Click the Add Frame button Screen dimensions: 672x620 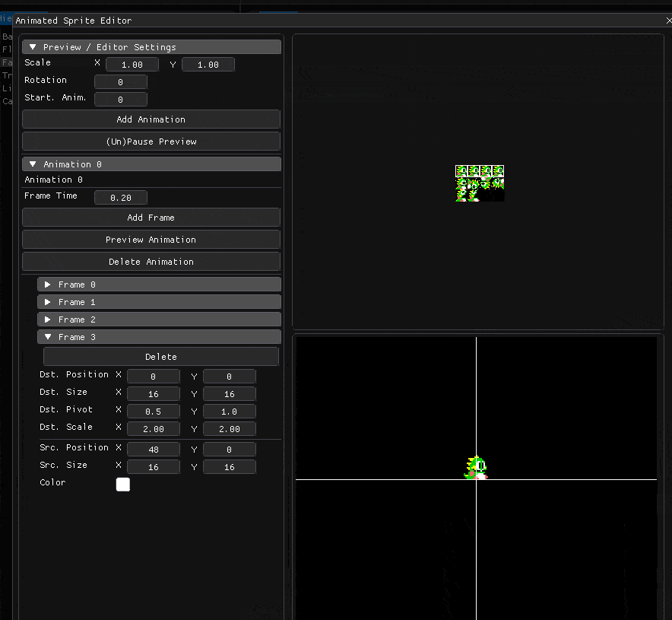pyautogui.click(x=151, y=218)
